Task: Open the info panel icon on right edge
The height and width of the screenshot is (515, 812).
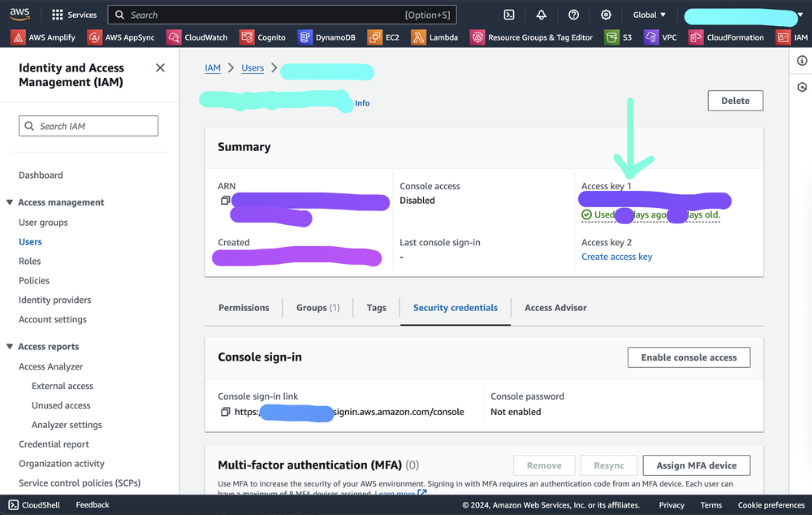Action: 801,61
